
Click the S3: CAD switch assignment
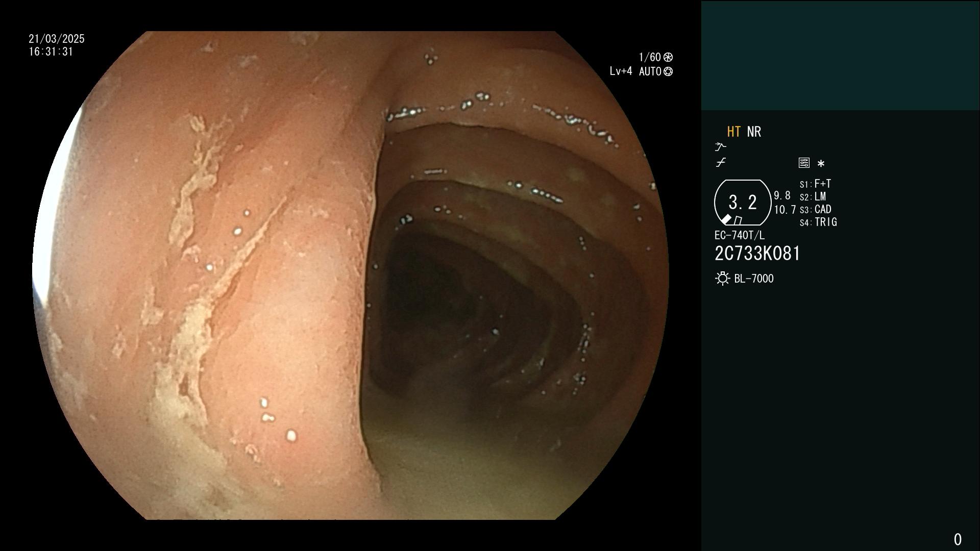[x=816, y=209]
